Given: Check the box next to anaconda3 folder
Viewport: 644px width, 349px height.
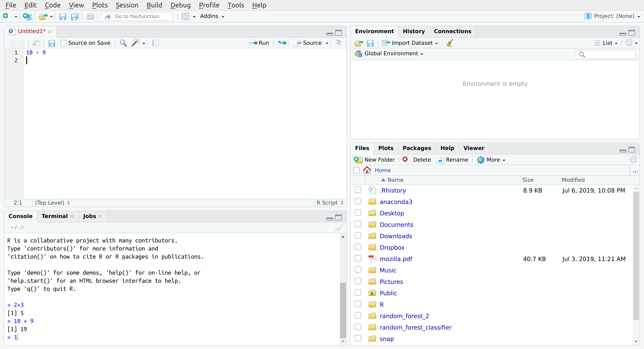Looking at the screenshot, I should pyautogui.click(x=358, y=201).
